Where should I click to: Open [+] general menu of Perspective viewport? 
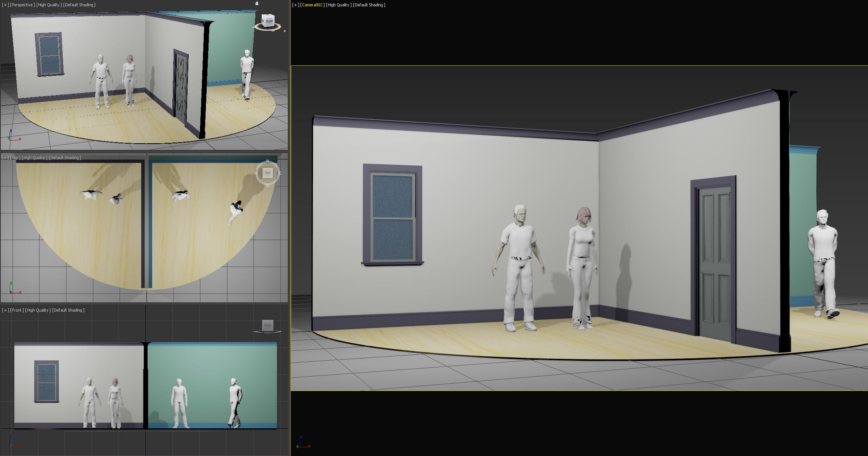pyautogui.click(x=5, y=5)
